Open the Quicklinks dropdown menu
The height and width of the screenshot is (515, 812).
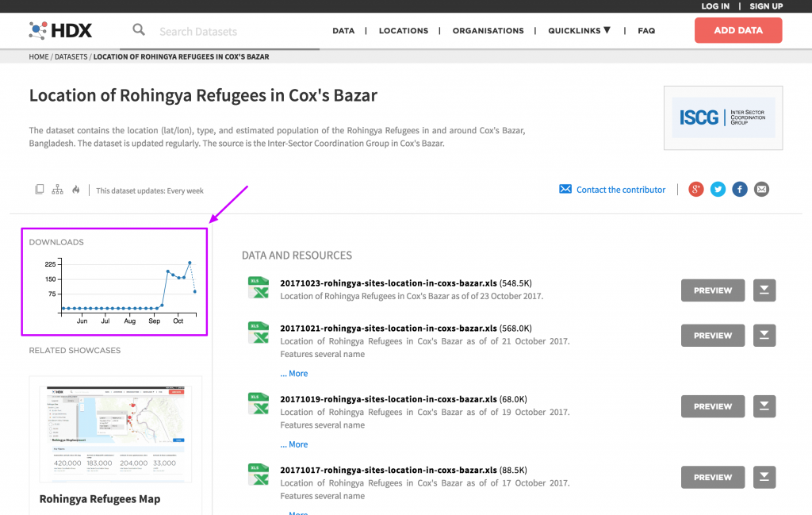tap(579, 30)
